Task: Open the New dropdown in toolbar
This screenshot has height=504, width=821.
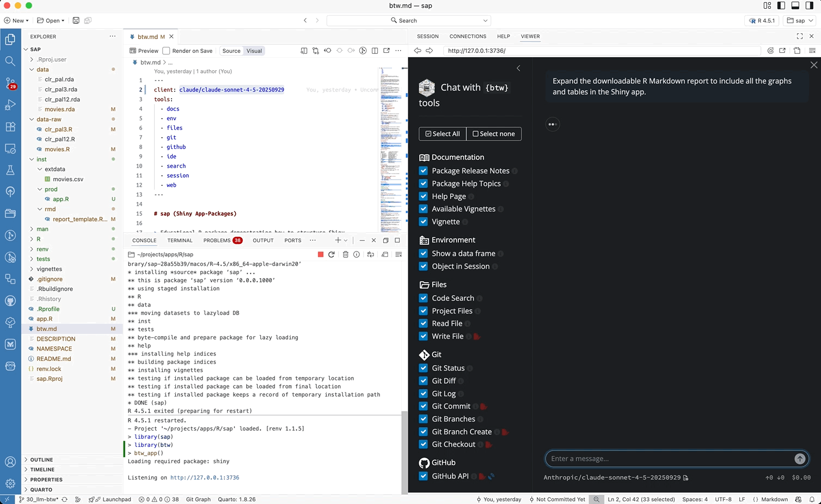Action: (x=16, y=21)
